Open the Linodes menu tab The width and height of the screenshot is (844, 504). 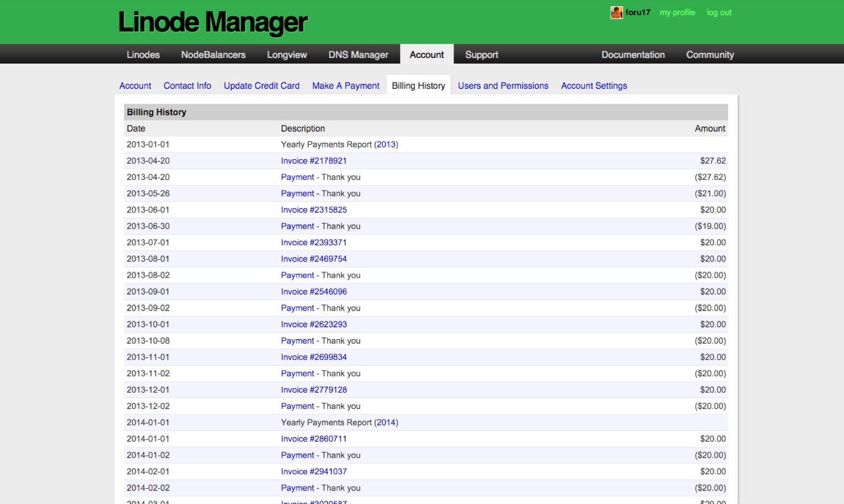(x=143, y=55)
